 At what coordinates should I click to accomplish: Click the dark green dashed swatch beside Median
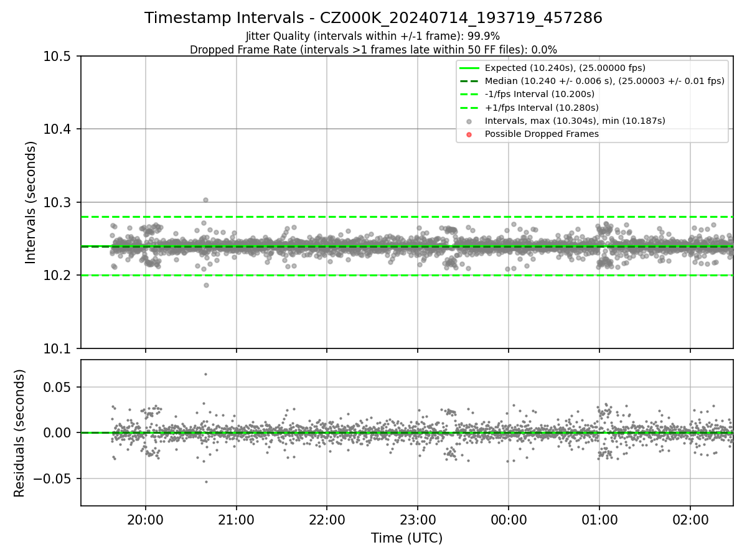[469, 82]
